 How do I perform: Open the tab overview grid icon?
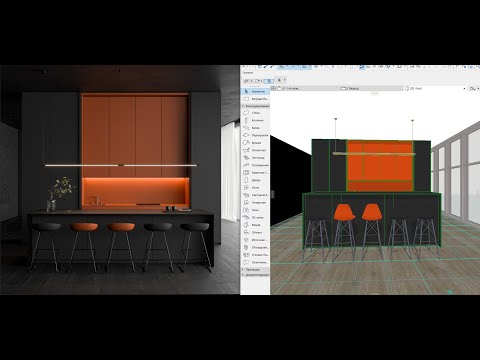[x=273, y=88]
